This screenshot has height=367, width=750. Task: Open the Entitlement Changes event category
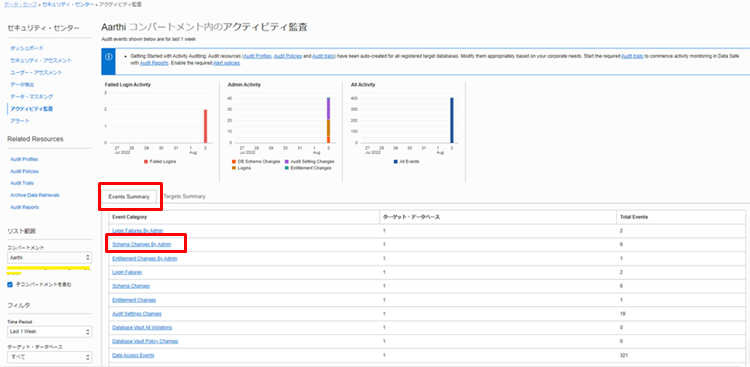[134, 300]
